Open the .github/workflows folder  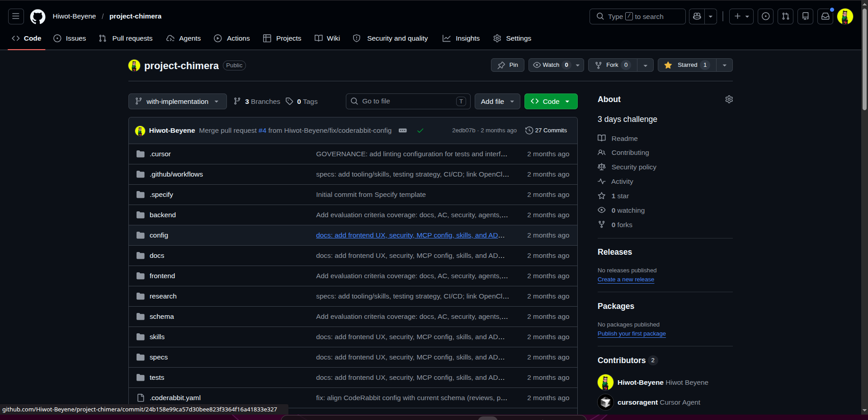pos(176,174)
